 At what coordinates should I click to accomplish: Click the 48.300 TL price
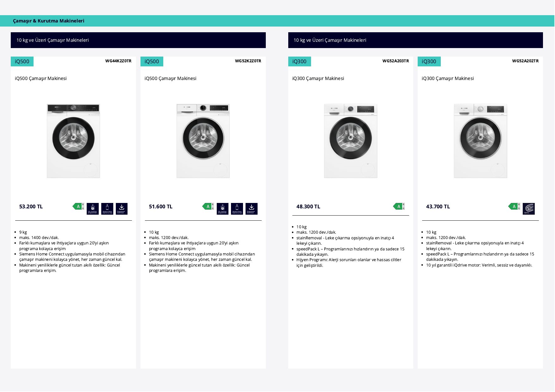point(308,207)
